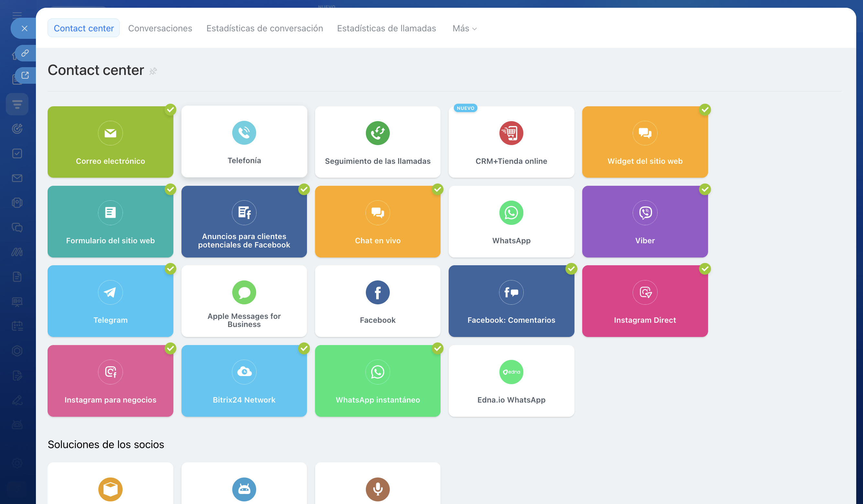Screen dimensions: 863x504
Task: Click the green checkmark on Correo electrónico
Action: (x=170, y=110)
